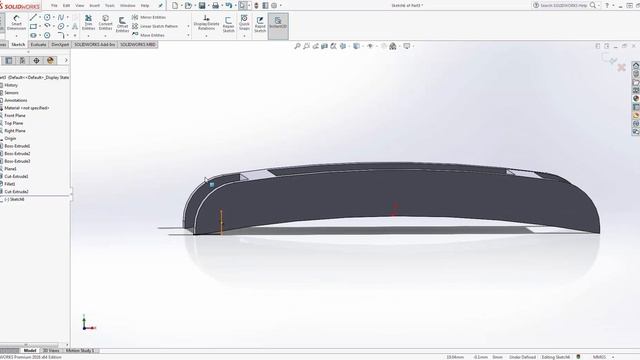Viewport: 640px width, 360px height.
Task: Select Right Plane in the tree
Action: click(15, 131)
